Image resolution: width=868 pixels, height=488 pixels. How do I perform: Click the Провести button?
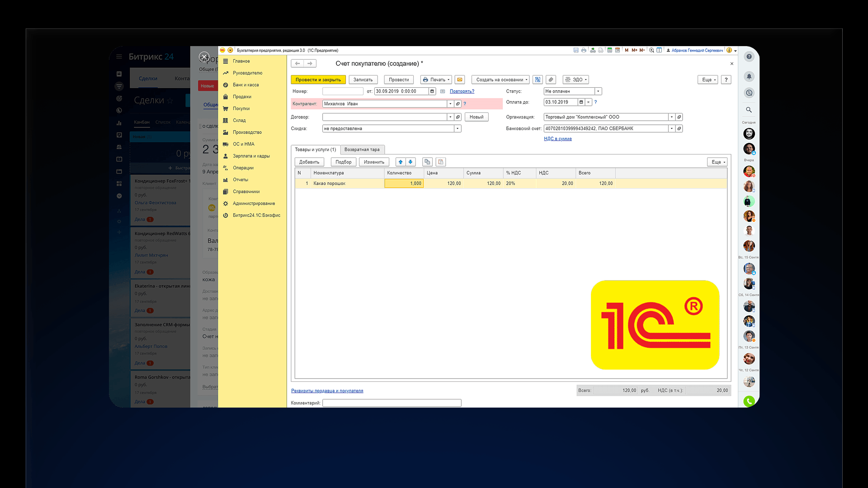[x=399, y=80]
